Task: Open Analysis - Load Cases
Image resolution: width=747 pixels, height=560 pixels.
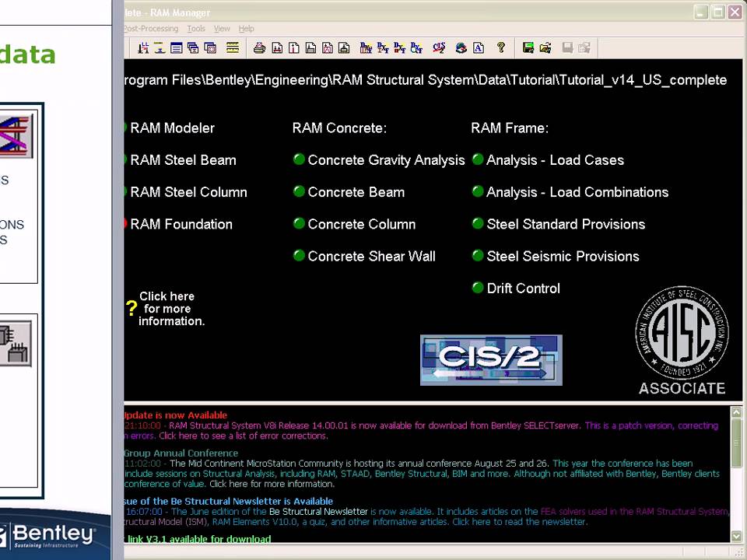Action: click(x=555, y=160)
